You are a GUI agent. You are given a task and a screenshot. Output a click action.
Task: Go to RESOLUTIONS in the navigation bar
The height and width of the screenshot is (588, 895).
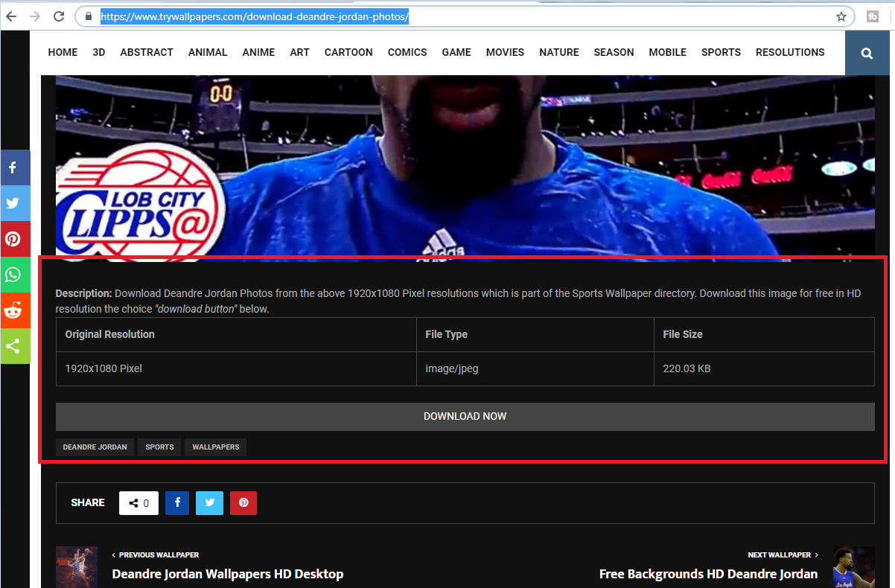click(x=790, y=52)
